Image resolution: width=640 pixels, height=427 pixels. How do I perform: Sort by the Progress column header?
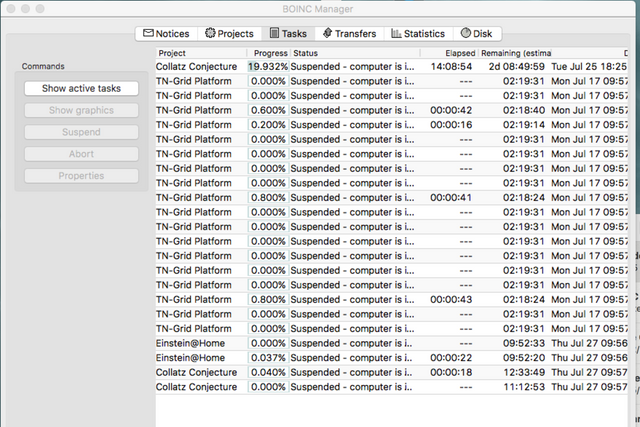(269, 53)
